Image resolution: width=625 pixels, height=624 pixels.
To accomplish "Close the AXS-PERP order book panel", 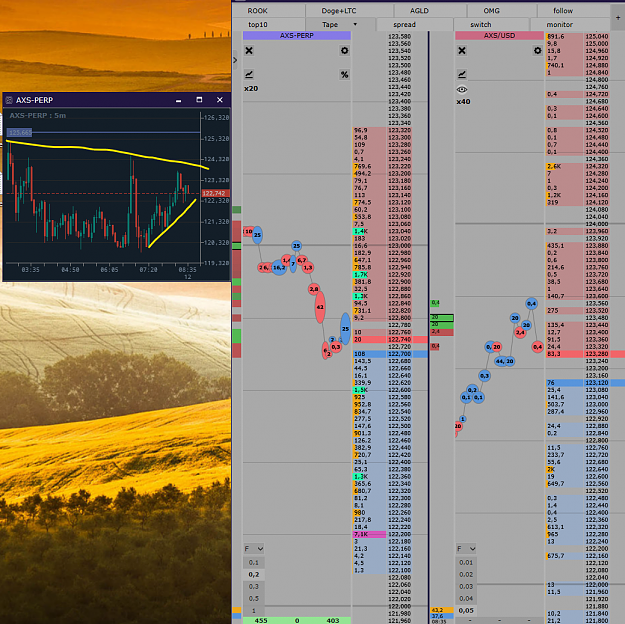I will (249, 51).
